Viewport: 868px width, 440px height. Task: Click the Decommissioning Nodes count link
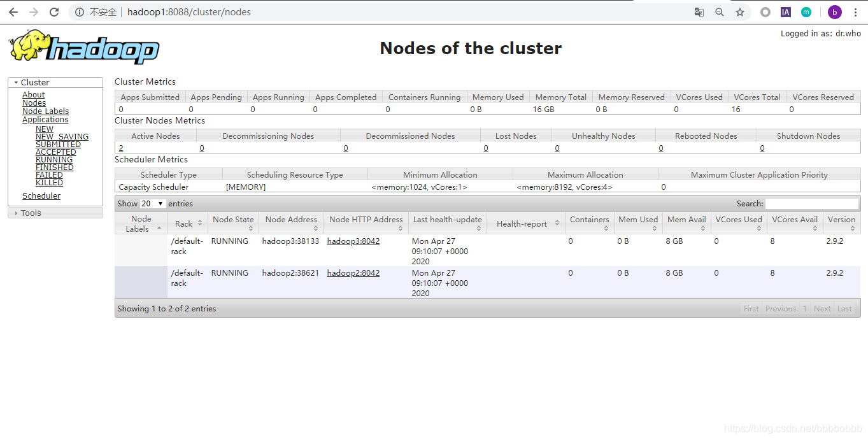(x=202, y=148)
